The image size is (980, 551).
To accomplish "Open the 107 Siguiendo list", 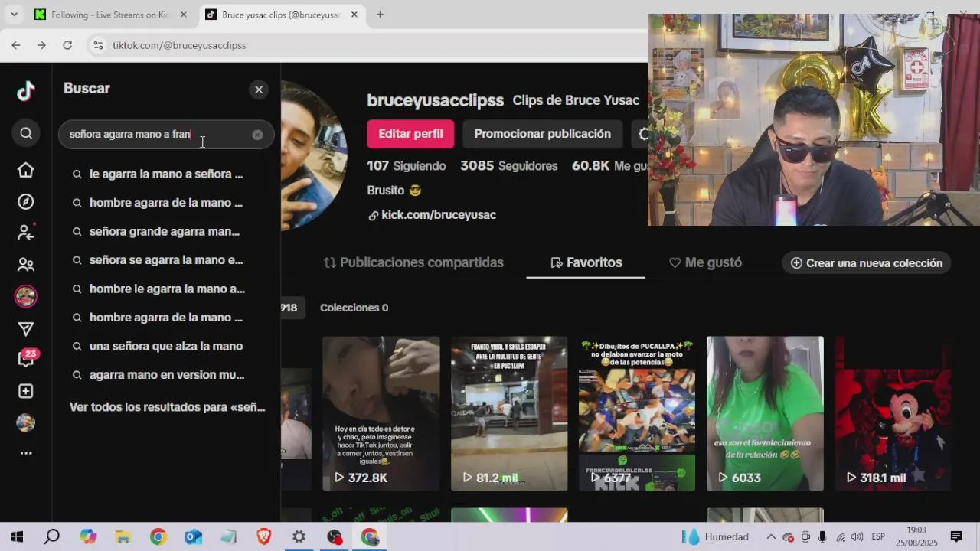I will (x=406, y=166).
